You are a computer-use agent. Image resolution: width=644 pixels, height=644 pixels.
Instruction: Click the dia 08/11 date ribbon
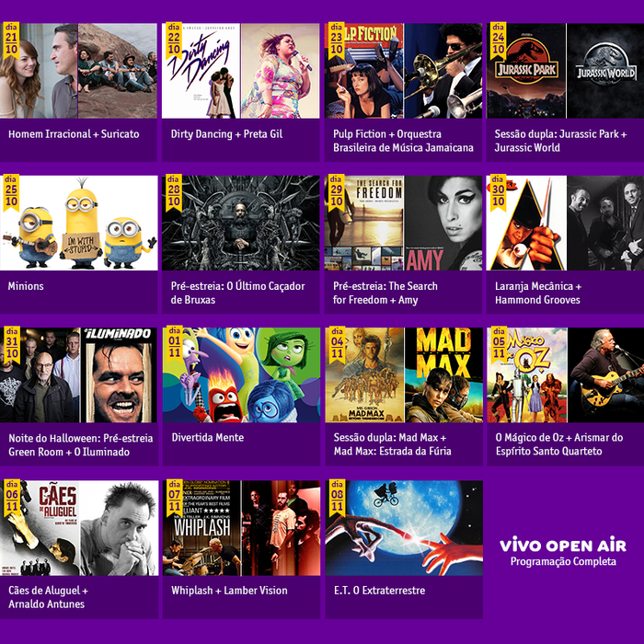pyautogui.click(x=338, y=498)
